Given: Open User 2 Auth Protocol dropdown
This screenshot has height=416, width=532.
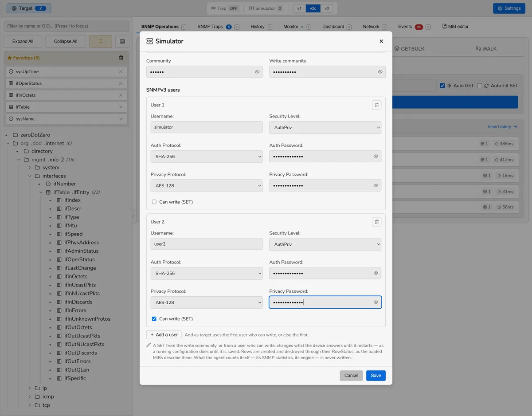Looking at the screenshot, I should pos(207,273).
